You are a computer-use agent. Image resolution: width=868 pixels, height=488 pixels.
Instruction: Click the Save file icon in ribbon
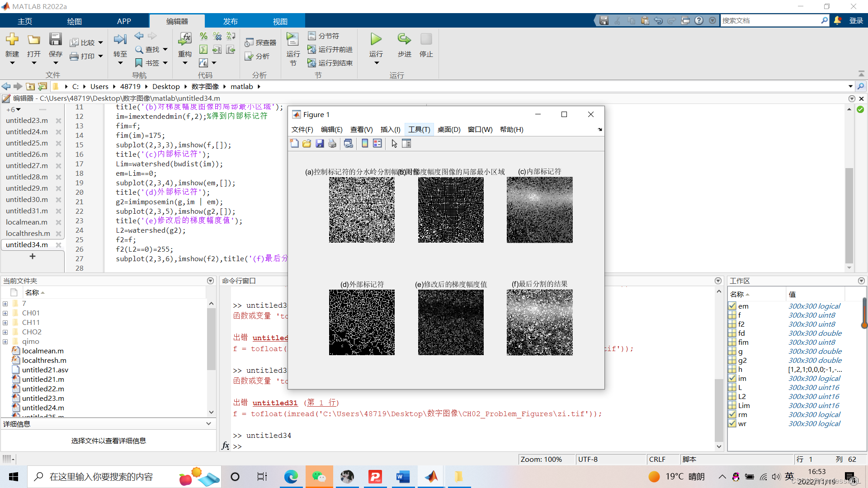point(55,40)
